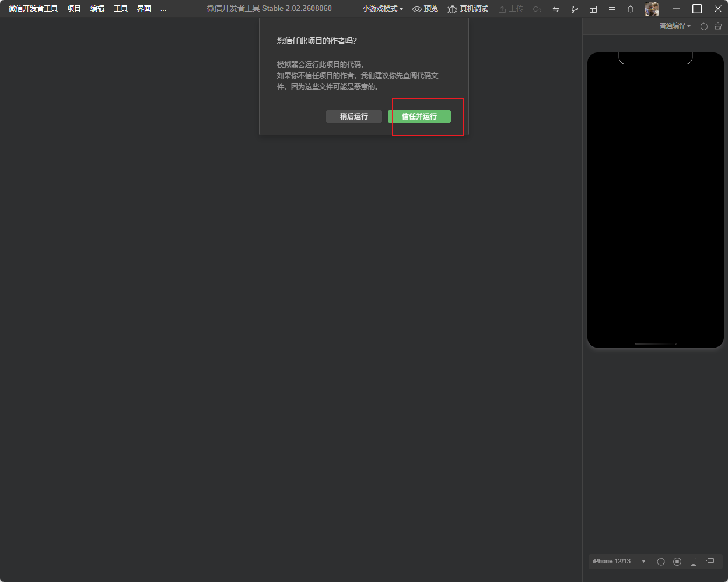
Task: Open the 编辑 menu
Action: pos(97,9)
